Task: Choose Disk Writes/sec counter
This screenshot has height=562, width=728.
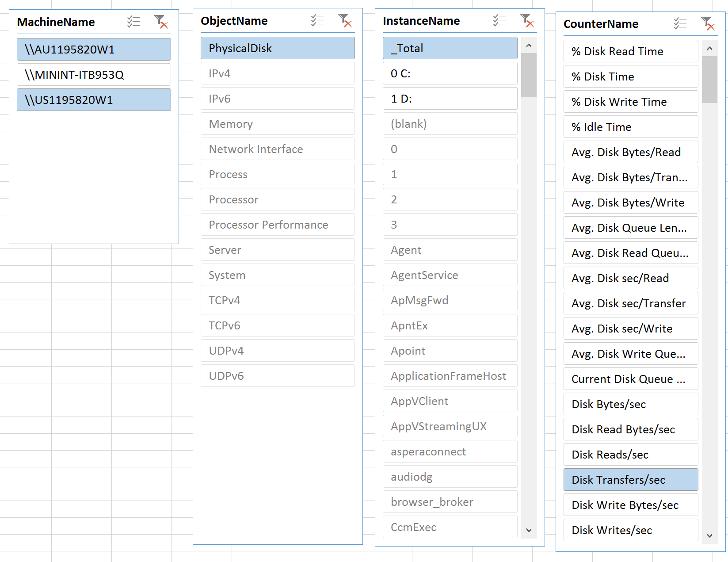Action: click(631, 530)
